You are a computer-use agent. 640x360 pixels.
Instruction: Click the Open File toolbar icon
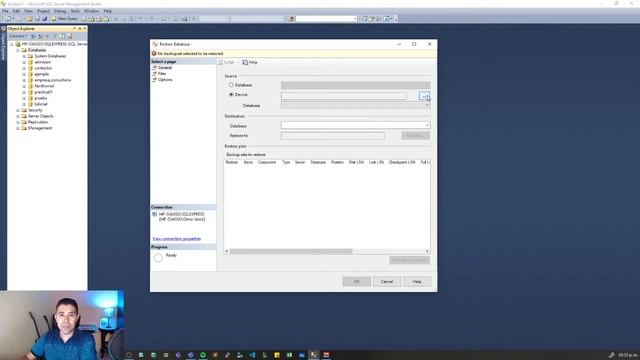coord(29,19)
